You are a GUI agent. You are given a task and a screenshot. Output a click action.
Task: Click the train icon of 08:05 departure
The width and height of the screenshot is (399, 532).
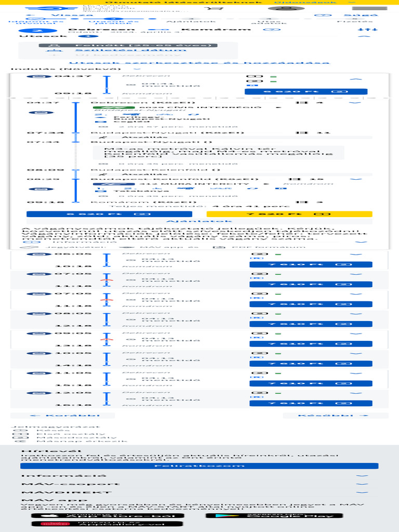tap(39, 314)
